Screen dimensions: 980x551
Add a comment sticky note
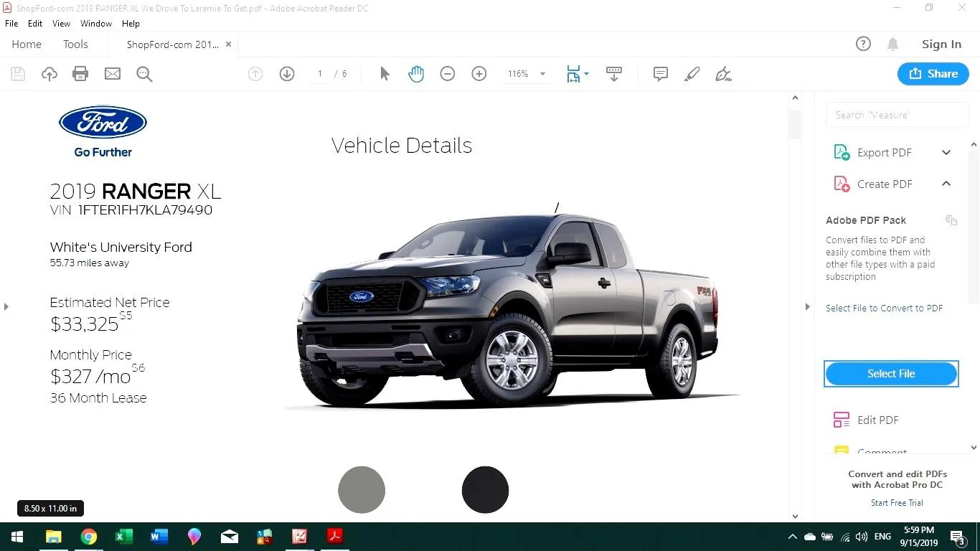point(661,74)
